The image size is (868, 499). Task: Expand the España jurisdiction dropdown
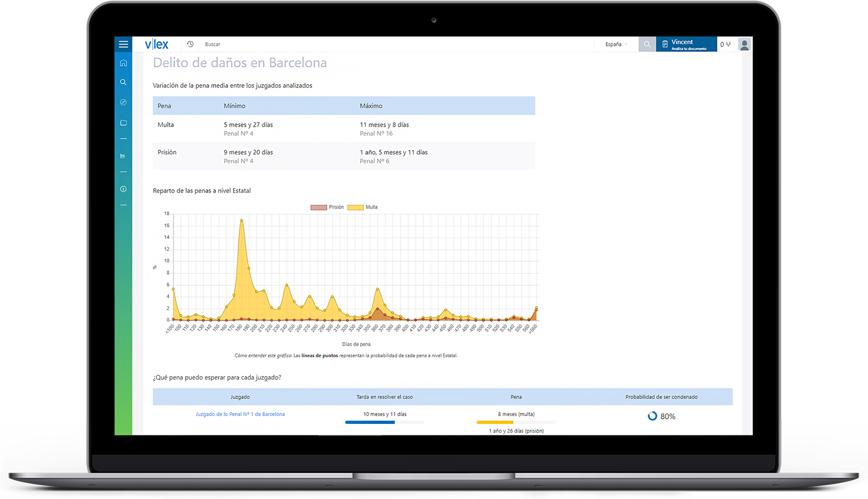point(616,44)
